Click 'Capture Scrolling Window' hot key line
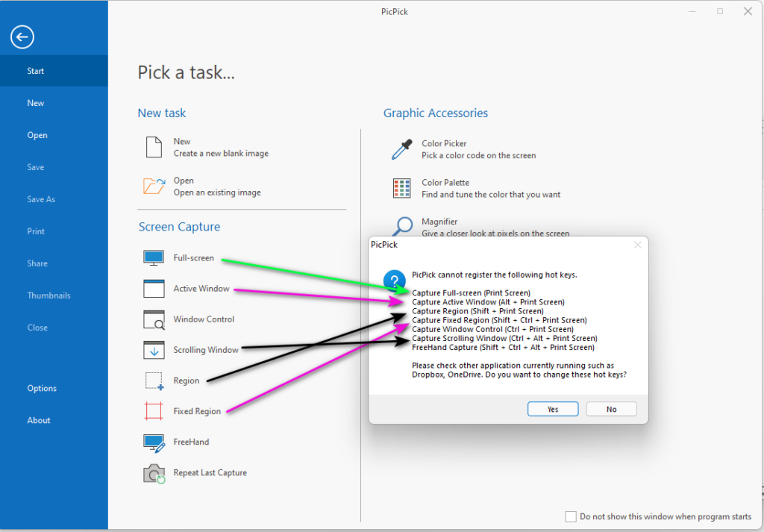Screen dimensions: 764x532 pyautogui.click(x=504, y=338)
